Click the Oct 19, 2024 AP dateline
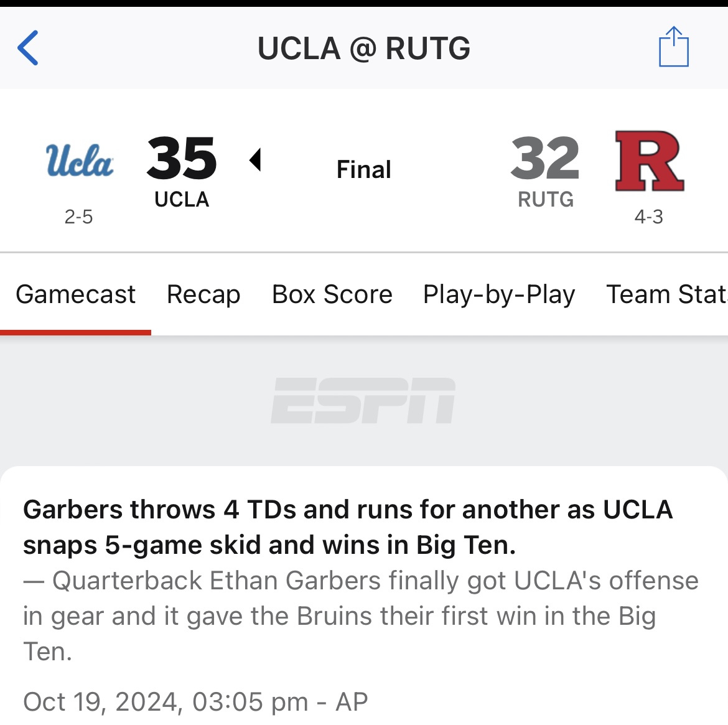This screenshot has width=728, height=725. click(195, 702)
